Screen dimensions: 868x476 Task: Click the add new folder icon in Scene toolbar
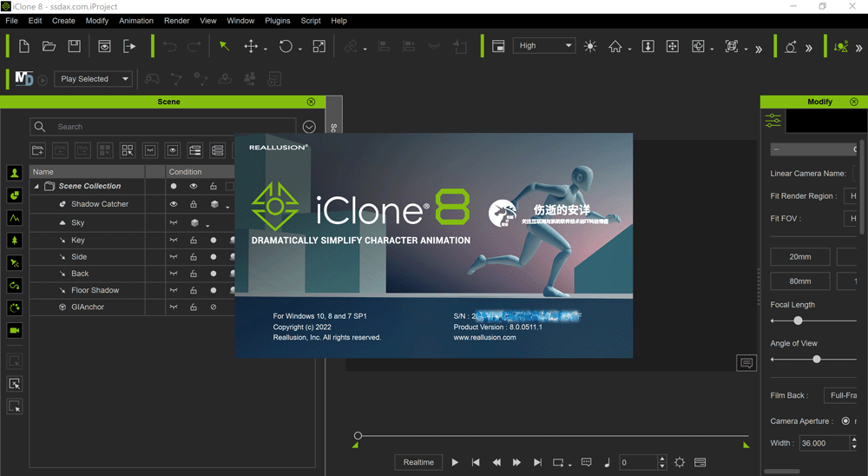[37, 150]
